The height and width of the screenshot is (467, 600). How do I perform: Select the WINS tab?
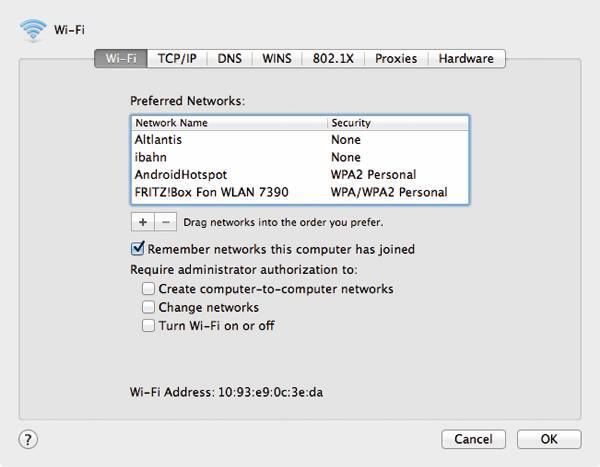[277, 59]
